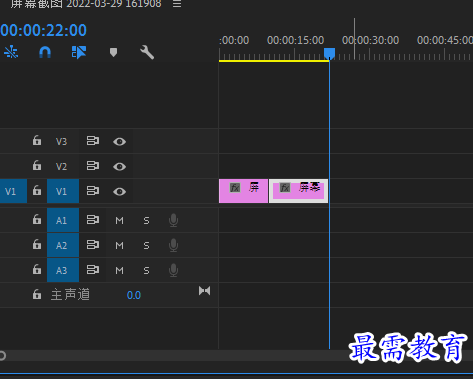
Task: Toggle lock on track A1
Action: (37, 220)
